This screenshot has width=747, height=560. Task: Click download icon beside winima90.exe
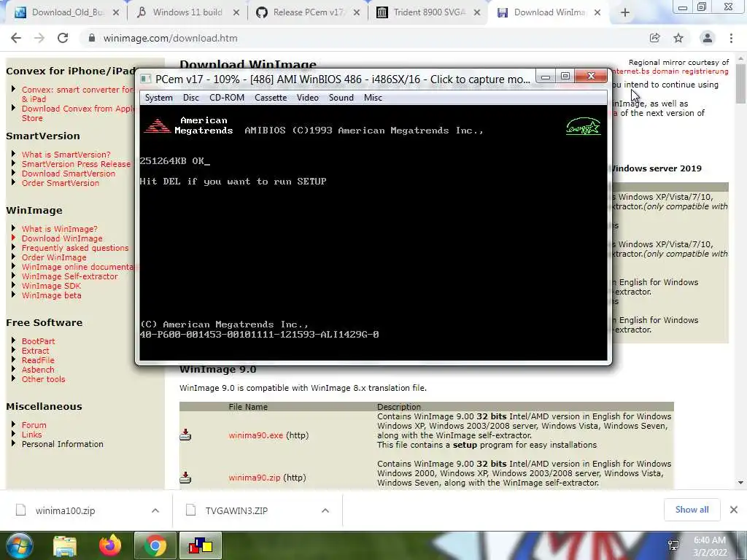185,435
